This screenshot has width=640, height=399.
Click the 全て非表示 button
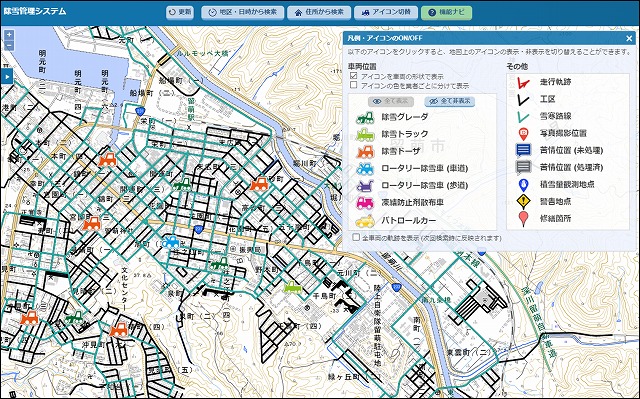pos(449,101)
